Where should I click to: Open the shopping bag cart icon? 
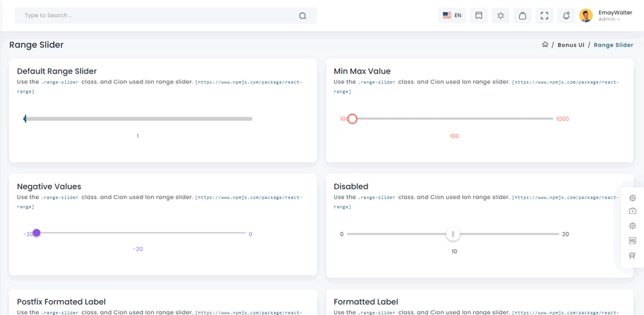point(523,16)
